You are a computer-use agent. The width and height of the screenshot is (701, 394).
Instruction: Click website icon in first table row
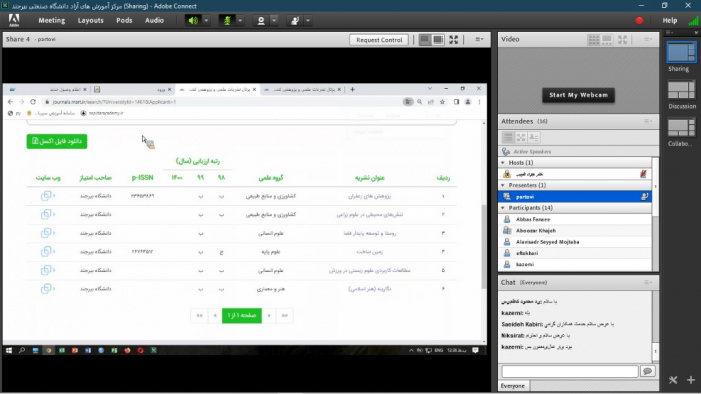pos(47,196)
